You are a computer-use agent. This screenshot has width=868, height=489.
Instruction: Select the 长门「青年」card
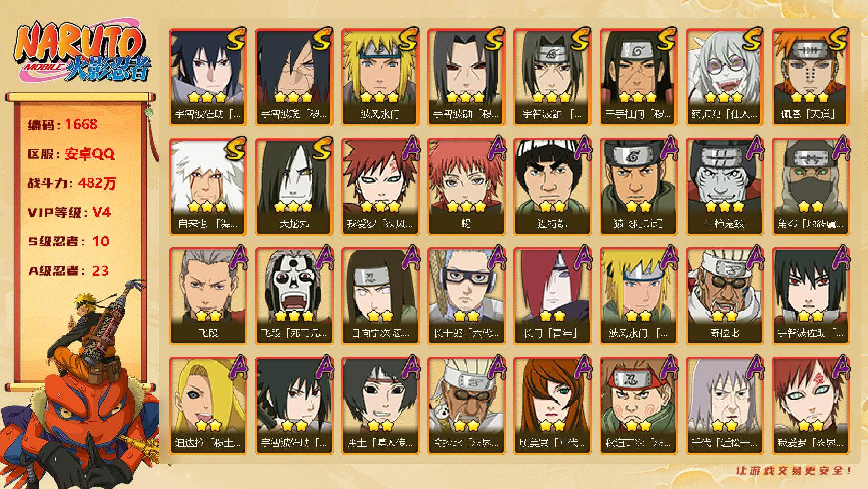pyautogui.click(x=552, y=296)
